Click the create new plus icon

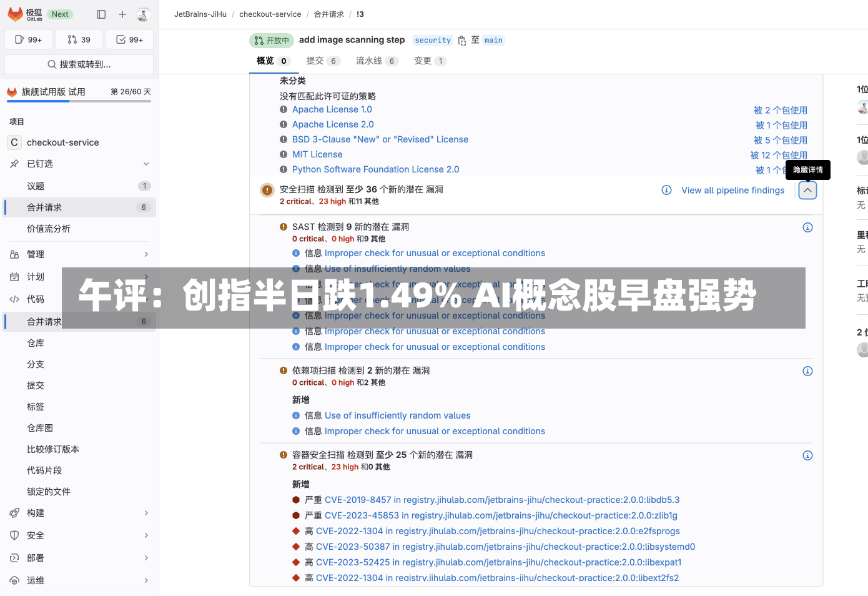(x=122, y=14)
